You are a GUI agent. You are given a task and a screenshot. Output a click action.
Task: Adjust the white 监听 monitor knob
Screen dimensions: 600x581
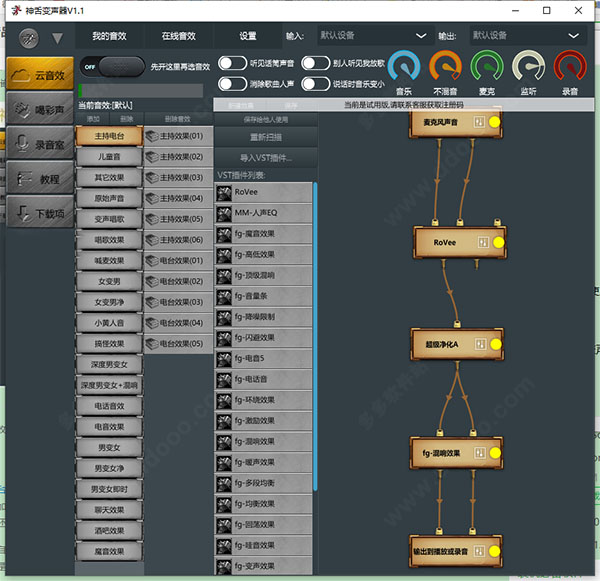point(528,66)
